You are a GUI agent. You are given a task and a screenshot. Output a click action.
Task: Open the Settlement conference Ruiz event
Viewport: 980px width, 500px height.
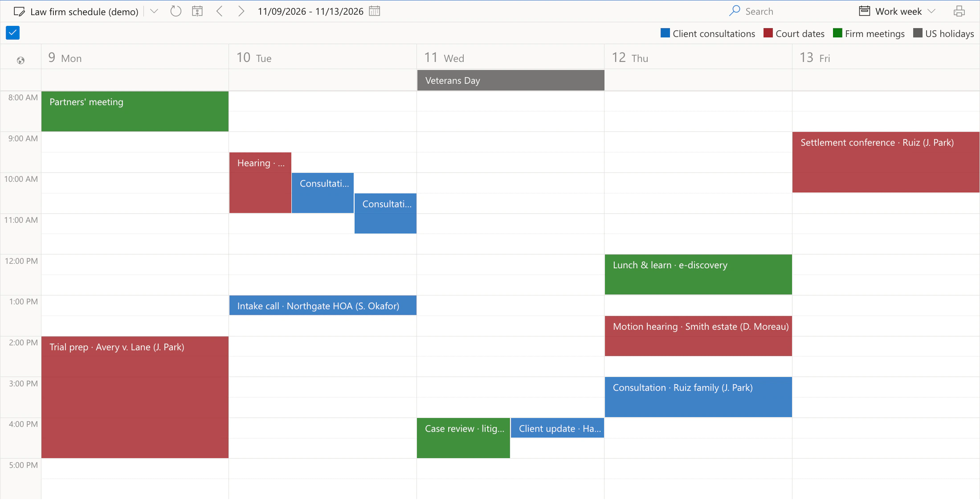coord(886,162)
